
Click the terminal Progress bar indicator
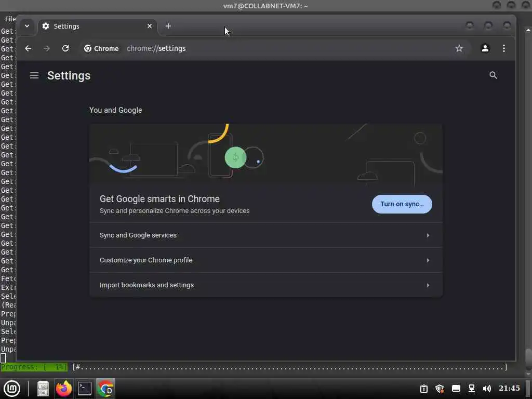point(34,367)
